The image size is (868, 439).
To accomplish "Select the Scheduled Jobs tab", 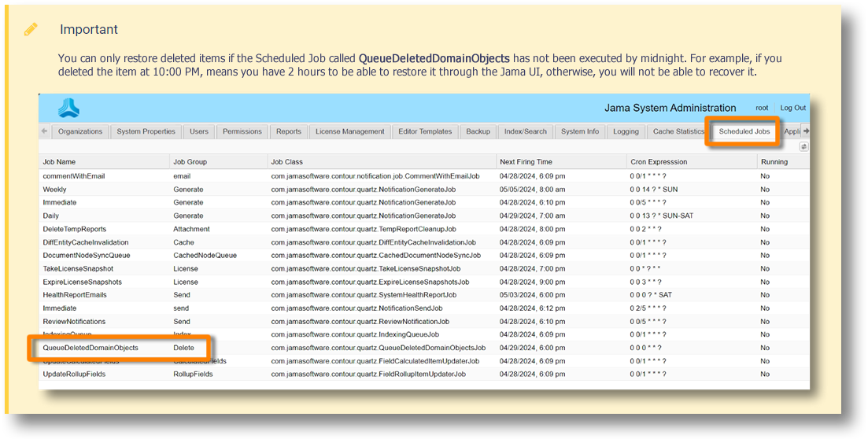I will tap(744, 131).
